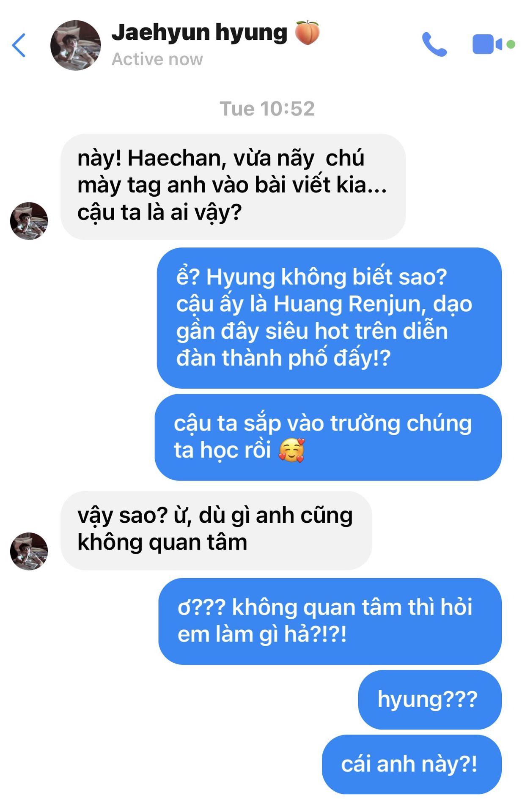The image size is (522, 812).
Task: Tap the smiling hearts emoji in message
Action: pyautogui.click(x=292, y=450)
